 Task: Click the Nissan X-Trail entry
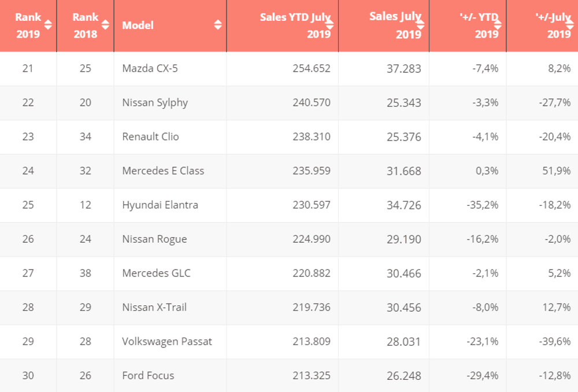(154, 307)
